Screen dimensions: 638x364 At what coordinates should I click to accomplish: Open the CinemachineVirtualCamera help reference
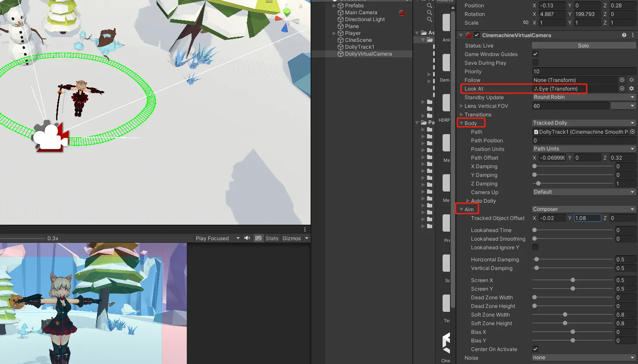pyautogui.click(x=624, y=35)
